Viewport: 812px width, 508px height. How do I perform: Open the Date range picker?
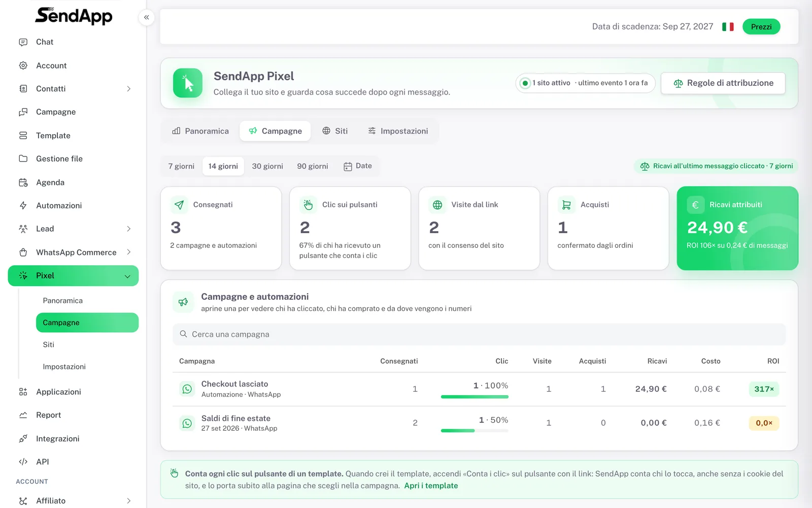point(358,166)
